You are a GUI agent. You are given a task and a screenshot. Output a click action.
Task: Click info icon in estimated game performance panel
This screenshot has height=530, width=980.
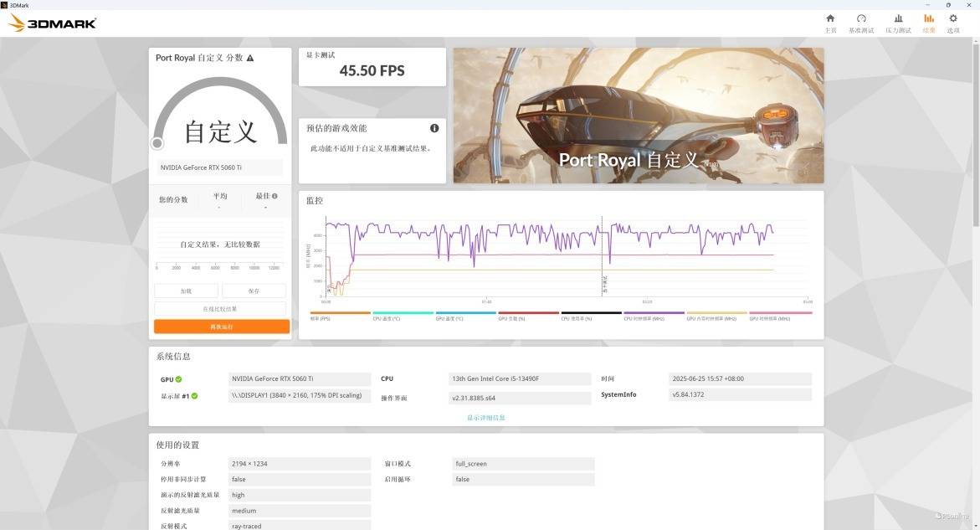point(434,128)
